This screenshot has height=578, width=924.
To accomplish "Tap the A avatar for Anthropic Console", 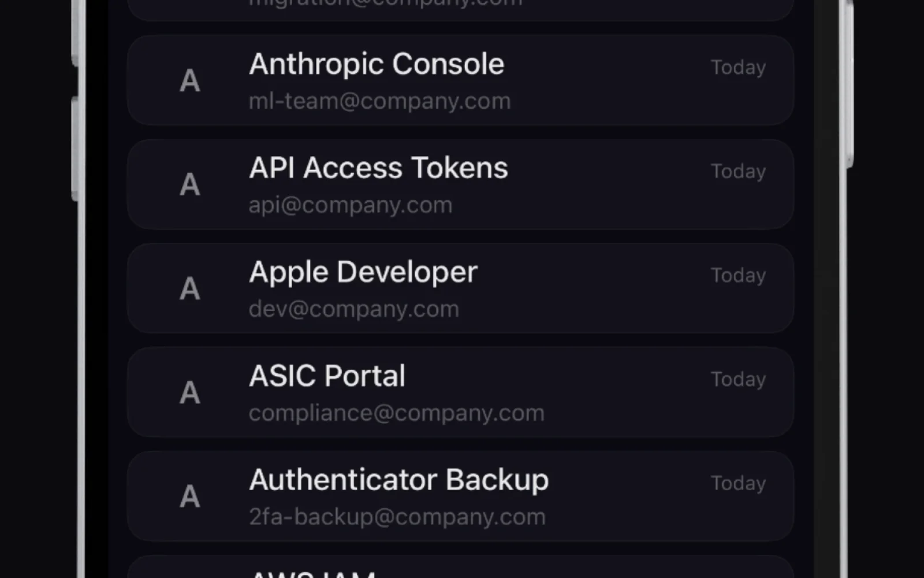I will coord(190,81).
